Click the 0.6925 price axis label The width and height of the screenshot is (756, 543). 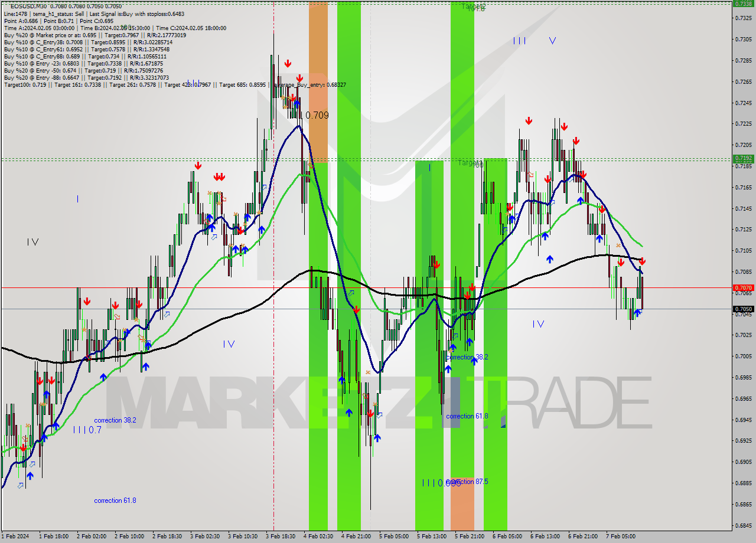pos(744,441)
